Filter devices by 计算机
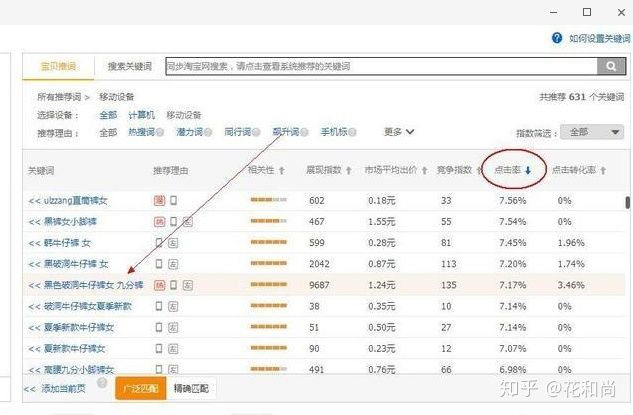The image size is (633, 415). pos(141,115)
